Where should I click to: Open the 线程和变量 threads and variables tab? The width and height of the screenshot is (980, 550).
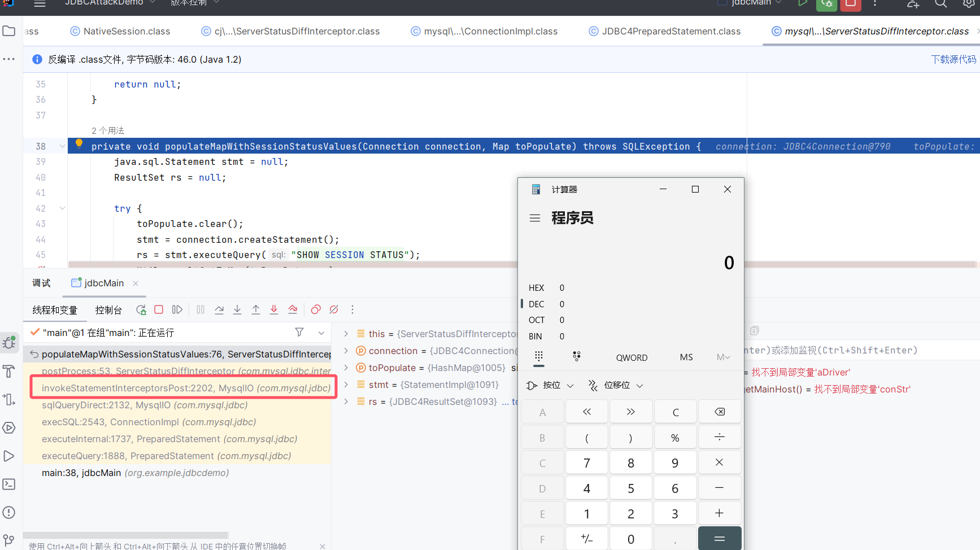point(55,310)
